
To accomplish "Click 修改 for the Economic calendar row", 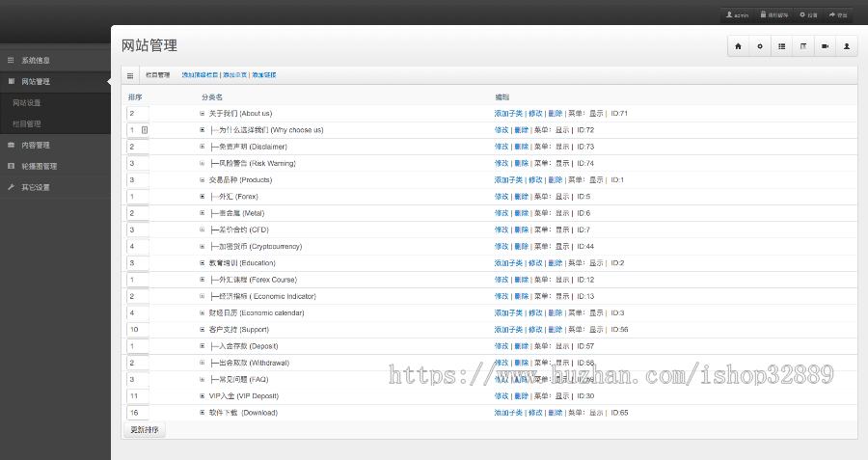I will click(x=535, y=312).
